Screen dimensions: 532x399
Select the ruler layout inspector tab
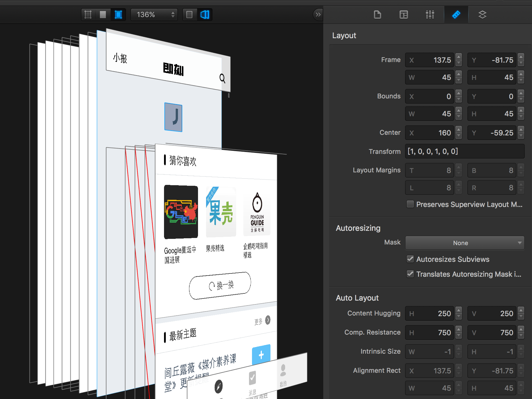(x=456, y=15)
